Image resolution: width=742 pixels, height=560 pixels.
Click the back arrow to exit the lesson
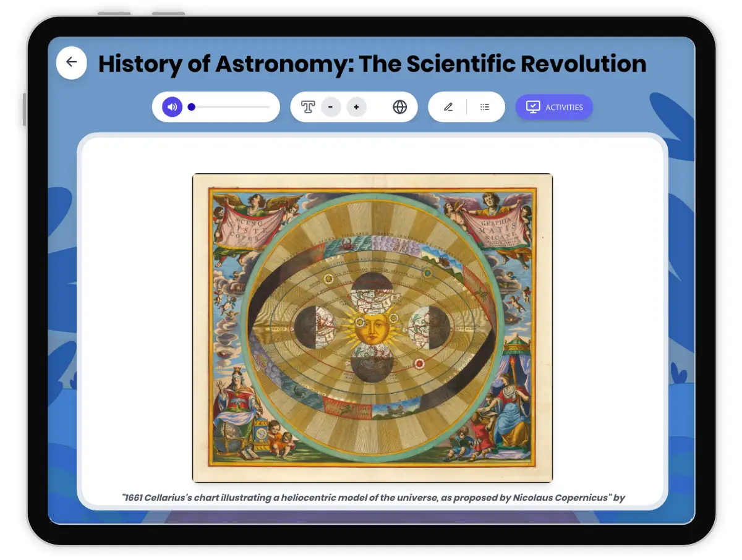(x=71, y=62)
